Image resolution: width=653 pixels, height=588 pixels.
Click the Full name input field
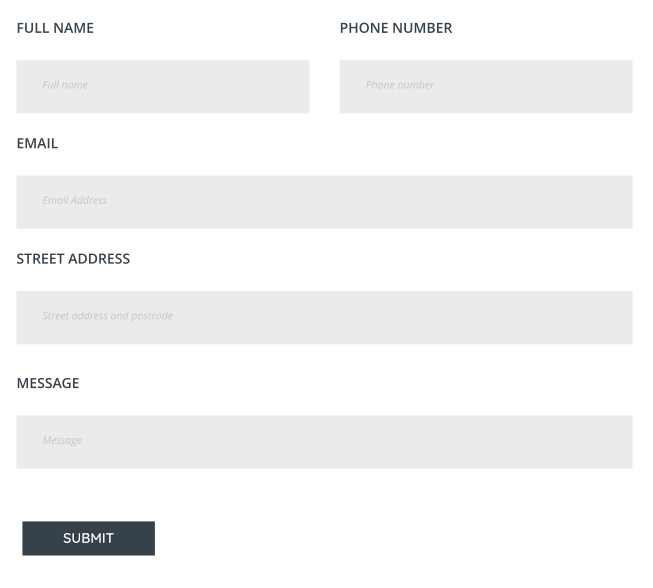click(162, 86)
